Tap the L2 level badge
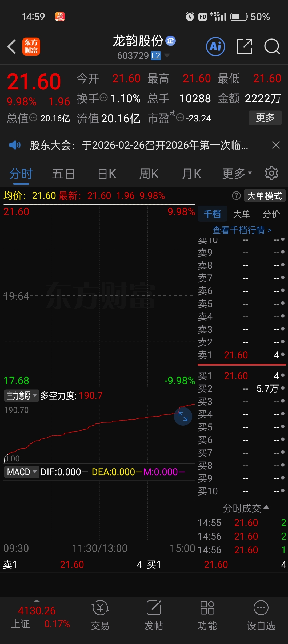 156,56
